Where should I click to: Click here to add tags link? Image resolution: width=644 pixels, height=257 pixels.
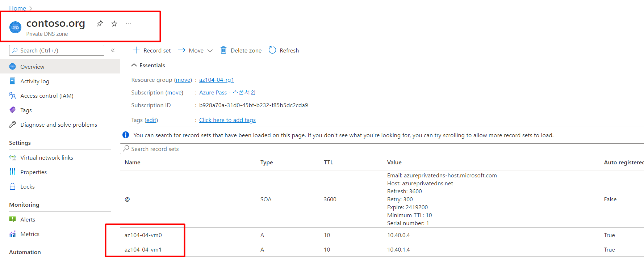pos(227,120)
